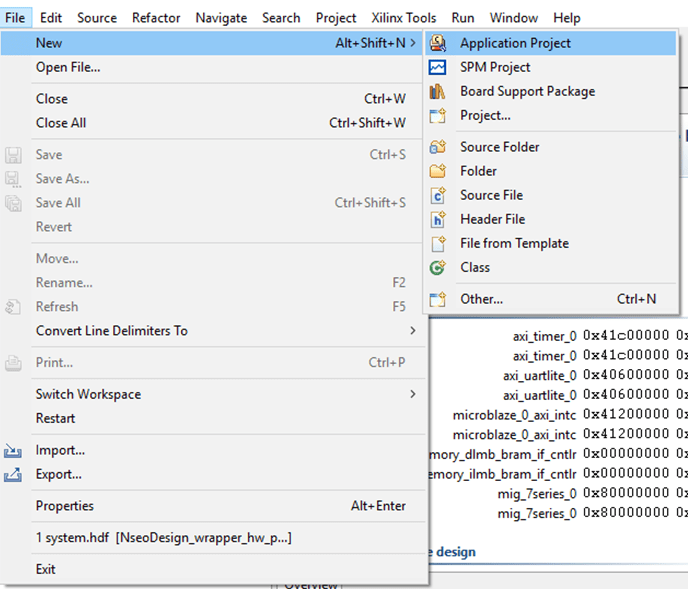Click the Source File icon
Image resolution: width=688 pixels, height=589 pixels.
pyautogui.click(x=437, y=195)
